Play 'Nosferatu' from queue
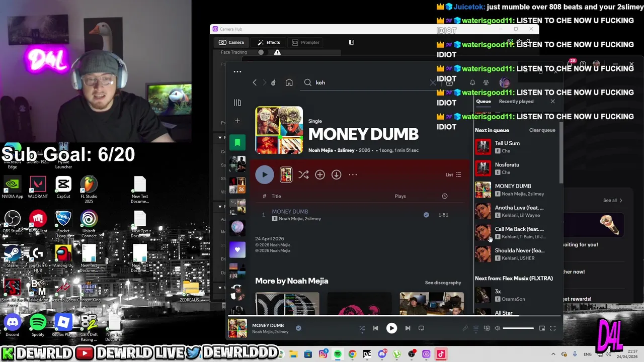The width and height of the screenshot is (644, 362). 516,168
